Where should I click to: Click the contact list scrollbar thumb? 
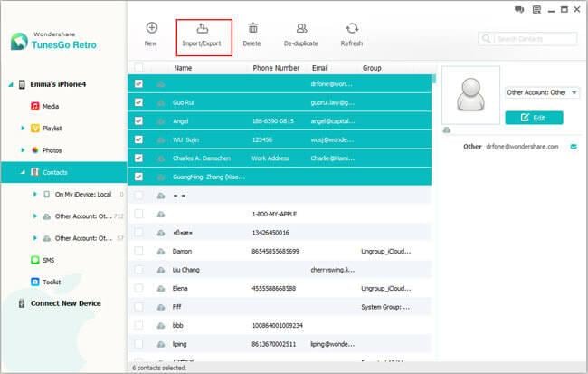(x=434, y=79)
